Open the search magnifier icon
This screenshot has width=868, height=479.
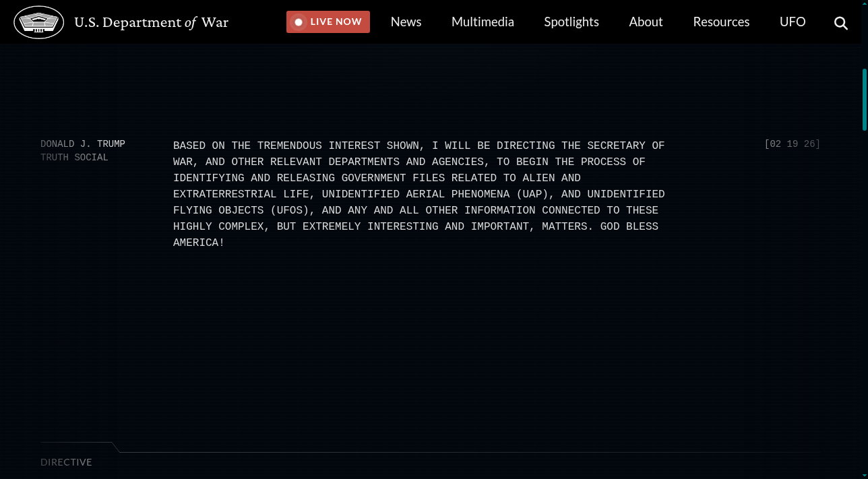[841, 23]
